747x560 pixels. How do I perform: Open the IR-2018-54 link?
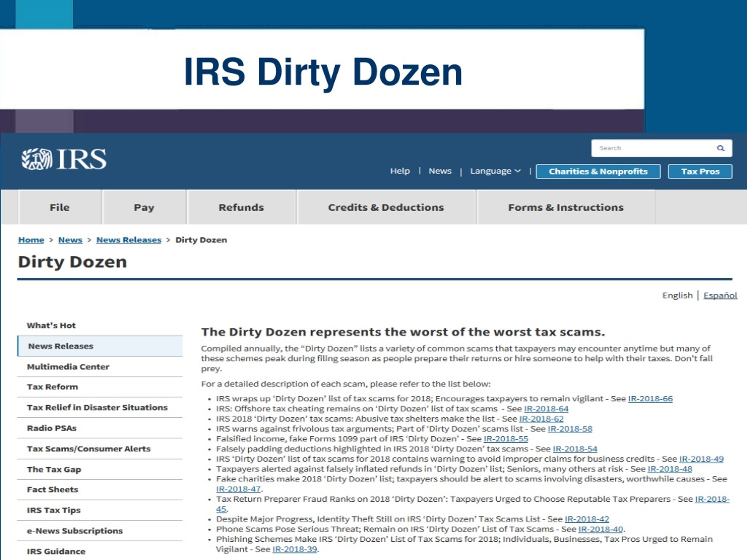tap(575, 449)
